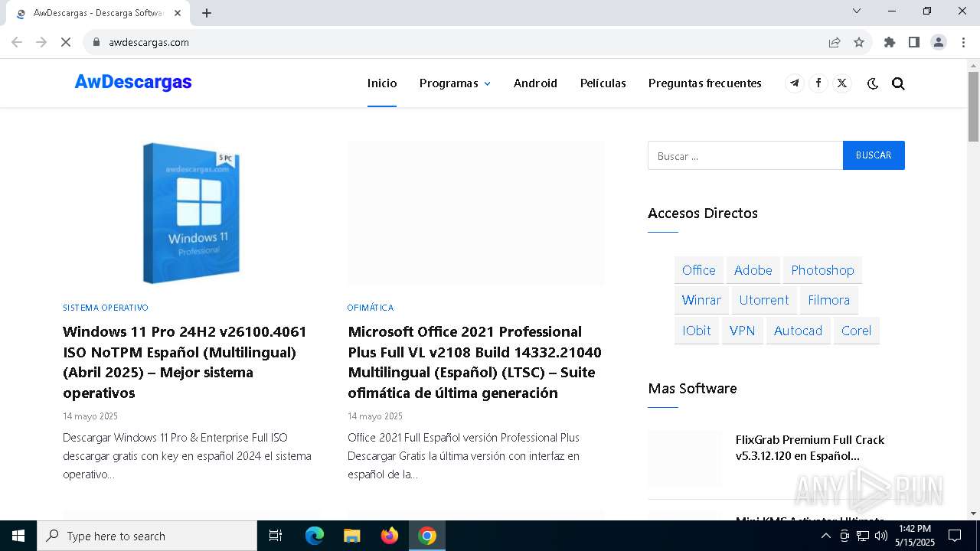Open the notification center

pos(955,536)
